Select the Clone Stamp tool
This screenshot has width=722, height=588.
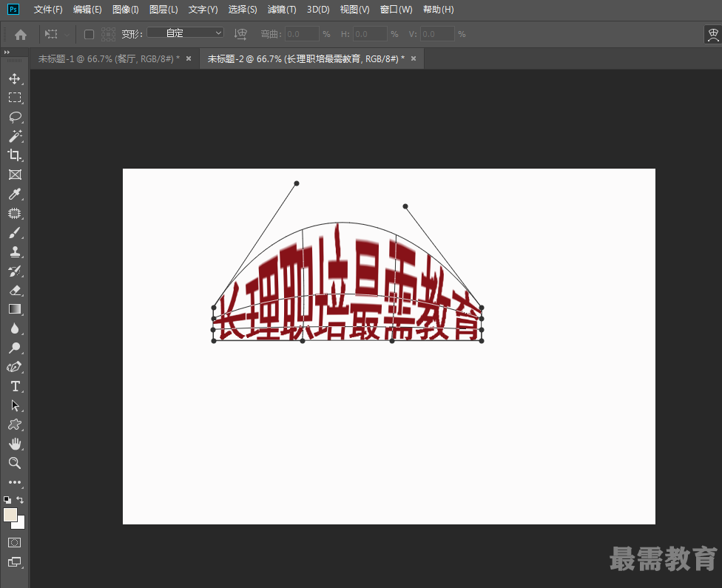point(15,252)
